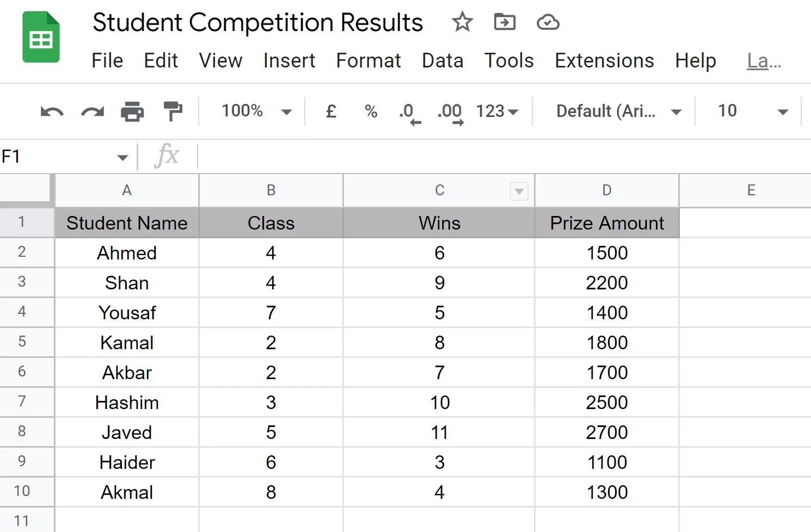Image resolution: width=811 pixels, height=532 pixels.
Task: Click Increase decimal places button
Action: [x=450, y=113]
